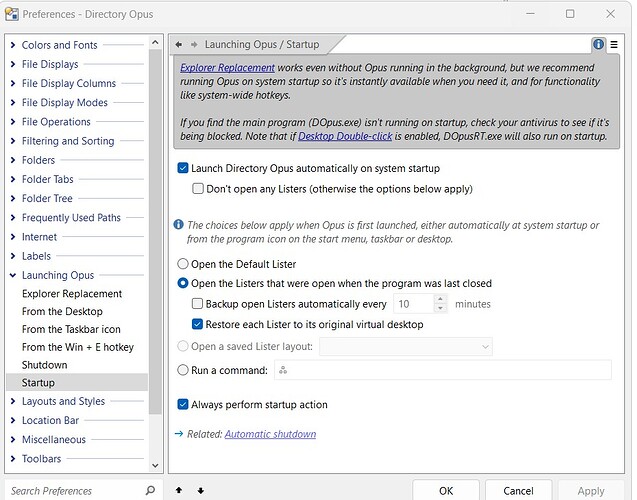
Task: Enable Don't open any Listers checkbox
Action: click(198, 189)
